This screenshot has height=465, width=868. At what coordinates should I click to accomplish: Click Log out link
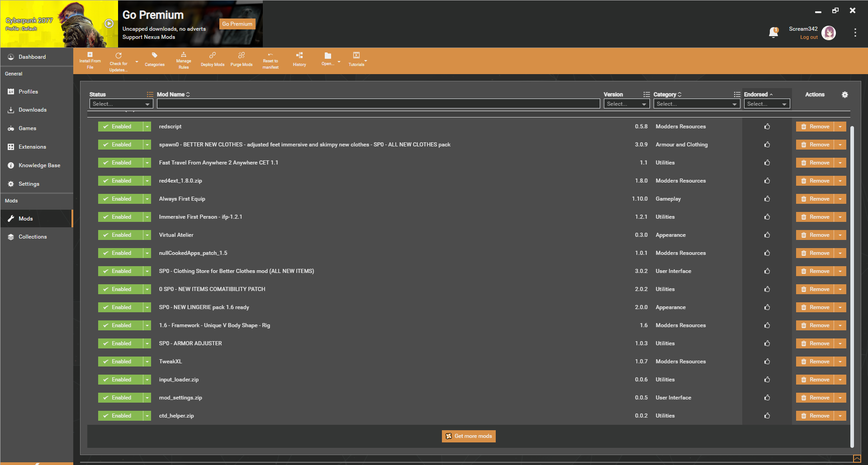click(809, 38)
